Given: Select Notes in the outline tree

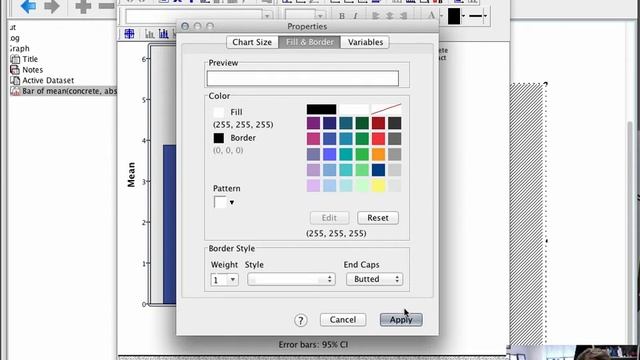Looking at the screenshot, I should pos(33,70).
